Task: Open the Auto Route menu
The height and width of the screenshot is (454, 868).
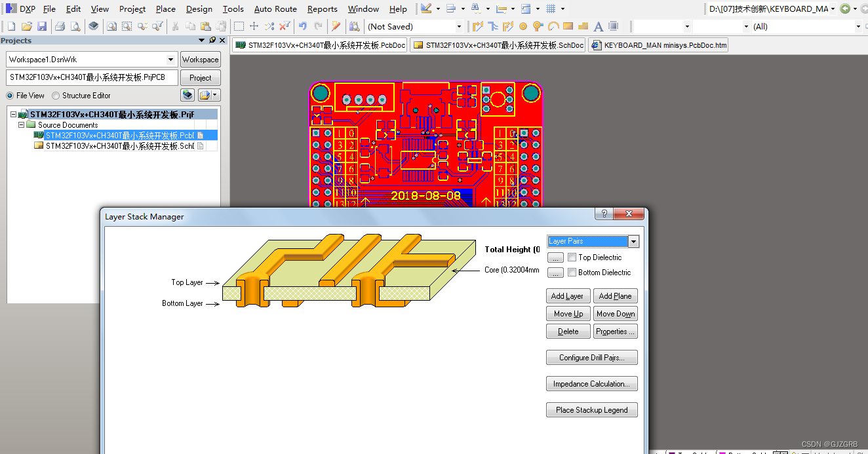Action: tap(275, 9)
